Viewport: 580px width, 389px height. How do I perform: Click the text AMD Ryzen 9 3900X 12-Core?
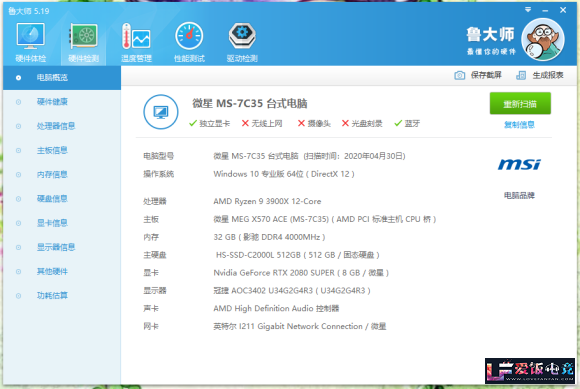267,202
